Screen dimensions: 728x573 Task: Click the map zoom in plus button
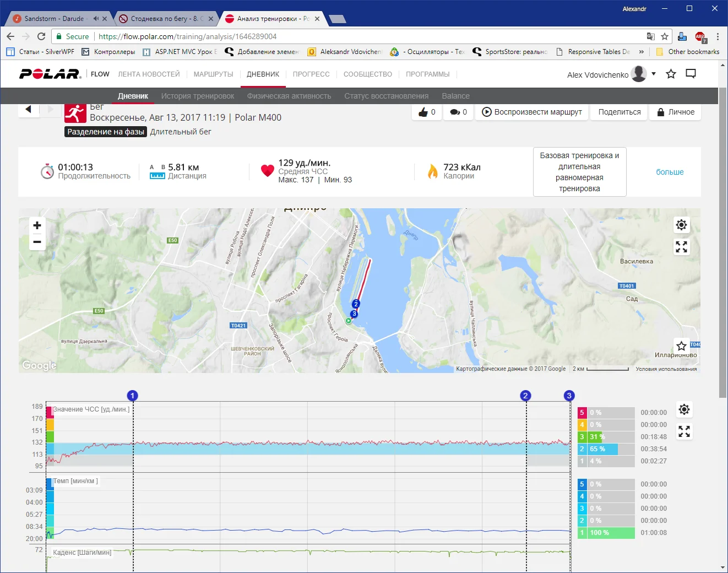(37, 225)
